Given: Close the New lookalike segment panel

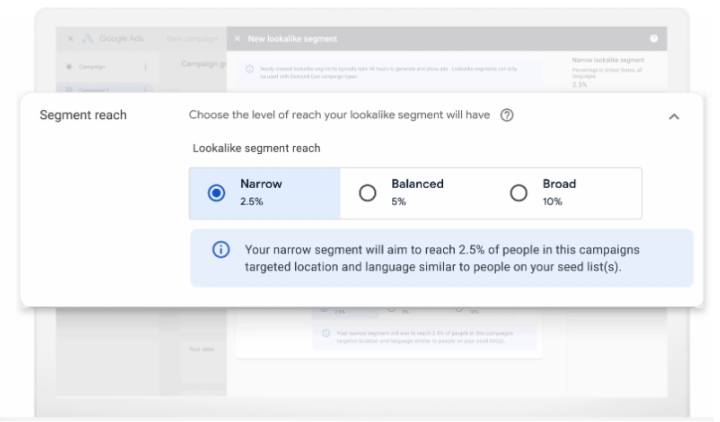Looking at the screenshot, I should click(237, 39).
